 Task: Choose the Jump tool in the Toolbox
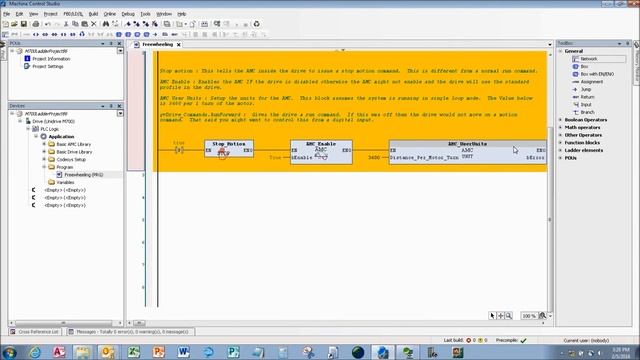pos(582,89)
